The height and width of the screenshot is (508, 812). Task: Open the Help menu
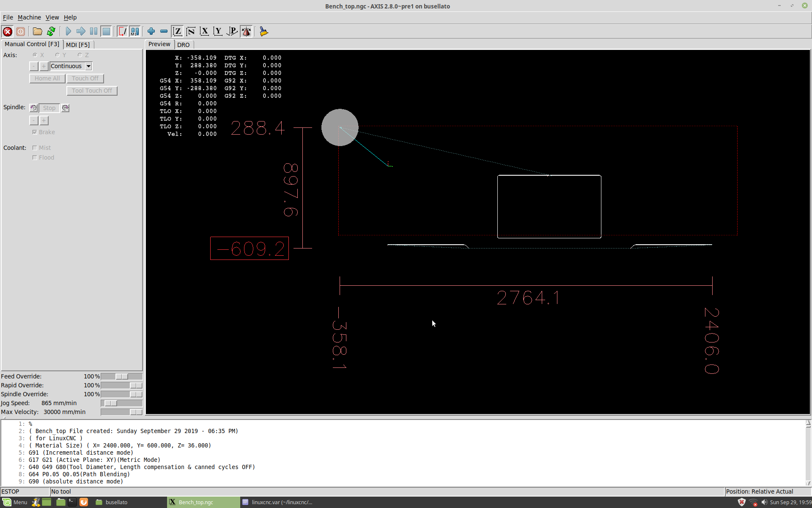[x=70, y=17]
